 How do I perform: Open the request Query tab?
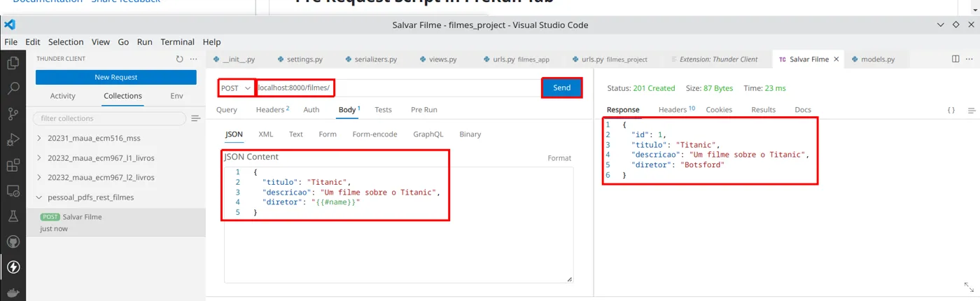tap(227, 110)
